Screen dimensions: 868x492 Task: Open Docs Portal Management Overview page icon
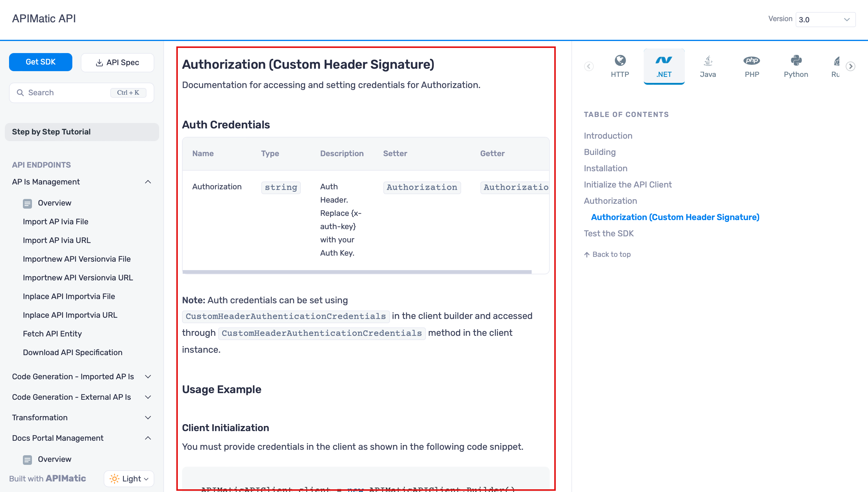[x=27, y=459]
